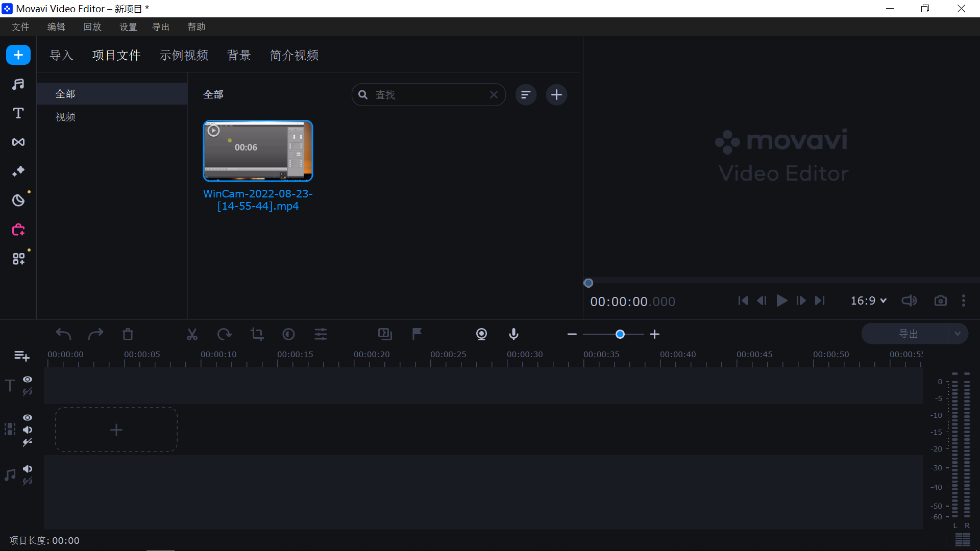Screen dimensions: 980x551
Task: Switch to the 导入 tab
Action: [61, 55]
